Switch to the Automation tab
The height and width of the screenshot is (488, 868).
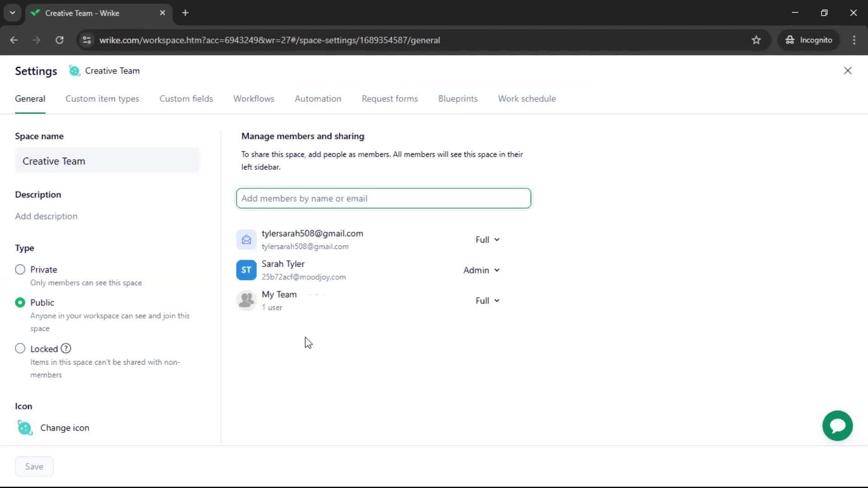click(x=318, y=99)
